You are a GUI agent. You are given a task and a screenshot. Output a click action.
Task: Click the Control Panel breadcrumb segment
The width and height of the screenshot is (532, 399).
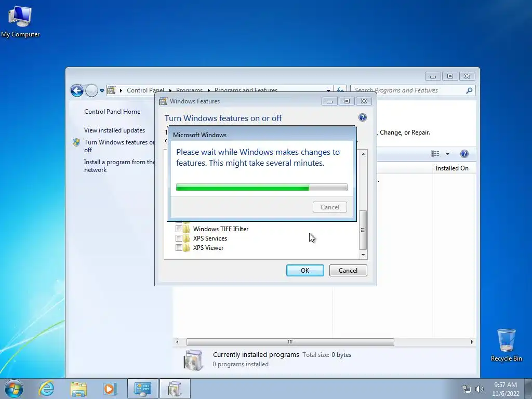(145, 90)
